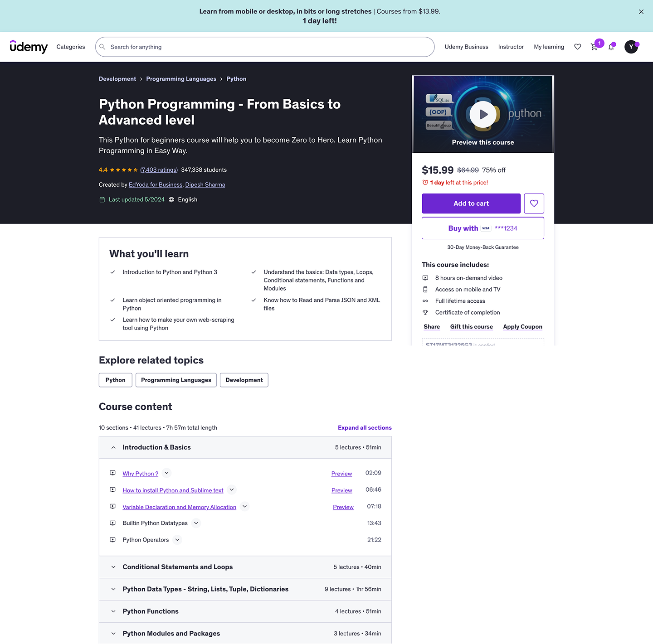Click the Udemy logo

click(x=29, y=47)
